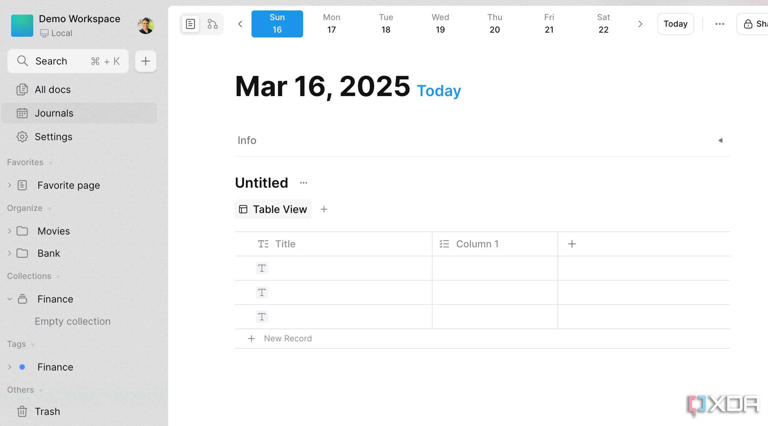Select Table View tab
Screen dimensions: 768x426
coord(273,210)
